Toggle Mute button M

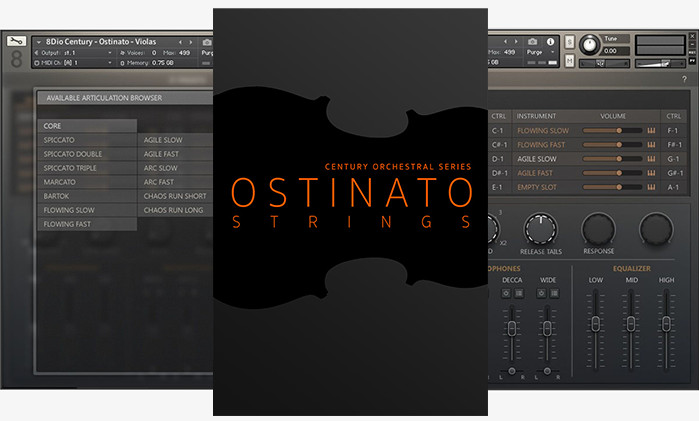click(x=569, y=61)
